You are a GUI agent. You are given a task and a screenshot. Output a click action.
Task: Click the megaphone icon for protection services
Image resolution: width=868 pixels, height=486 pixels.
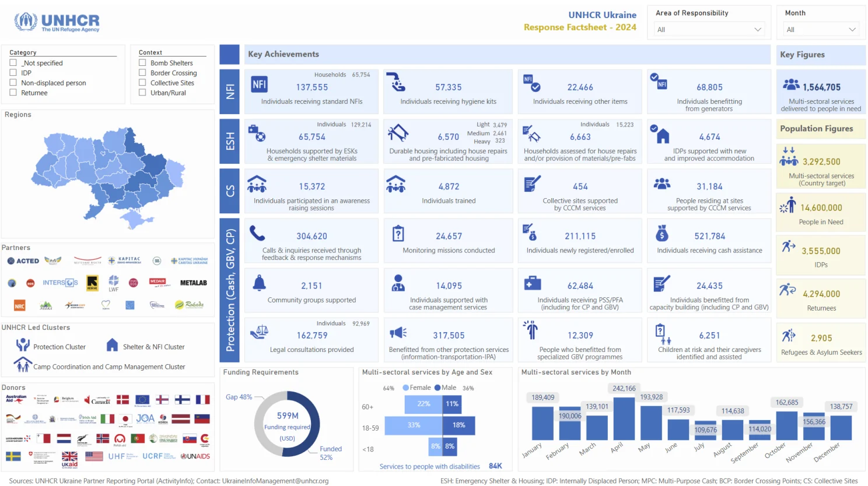pyautogui.click(x=398, y=332)
